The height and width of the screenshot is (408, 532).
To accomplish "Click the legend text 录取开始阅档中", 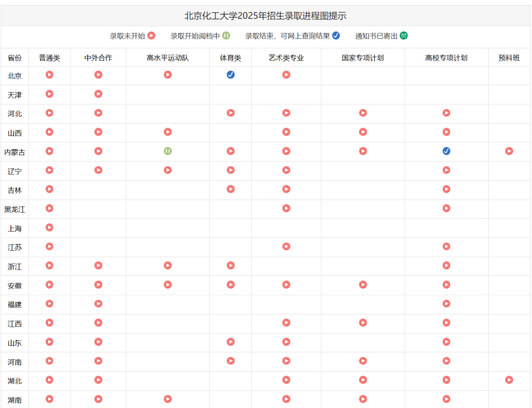I will point(195,36).
